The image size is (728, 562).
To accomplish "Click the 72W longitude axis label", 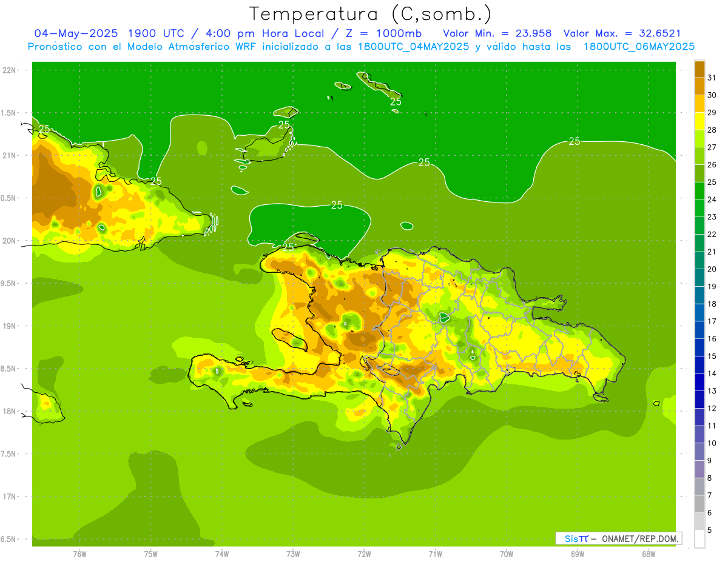I will pyautogui.click(x=364, y=554).
